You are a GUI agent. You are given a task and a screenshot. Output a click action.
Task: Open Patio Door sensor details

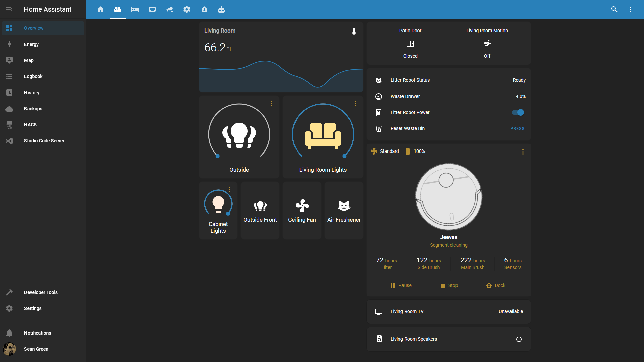[x=410, y=43]
